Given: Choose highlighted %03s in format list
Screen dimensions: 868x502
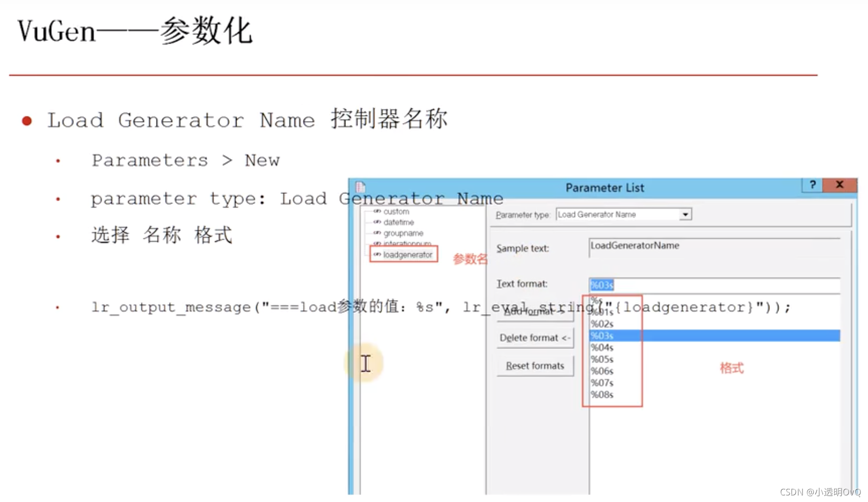Looking at the screenshot, I should (714, 336).
